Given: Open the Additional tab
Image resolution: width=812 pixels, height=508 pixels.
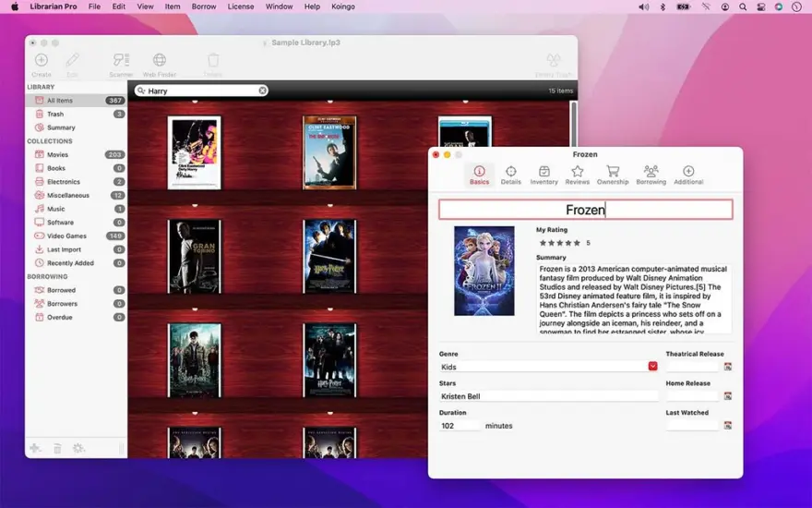Looking at the screenshot, I should 688,175.
